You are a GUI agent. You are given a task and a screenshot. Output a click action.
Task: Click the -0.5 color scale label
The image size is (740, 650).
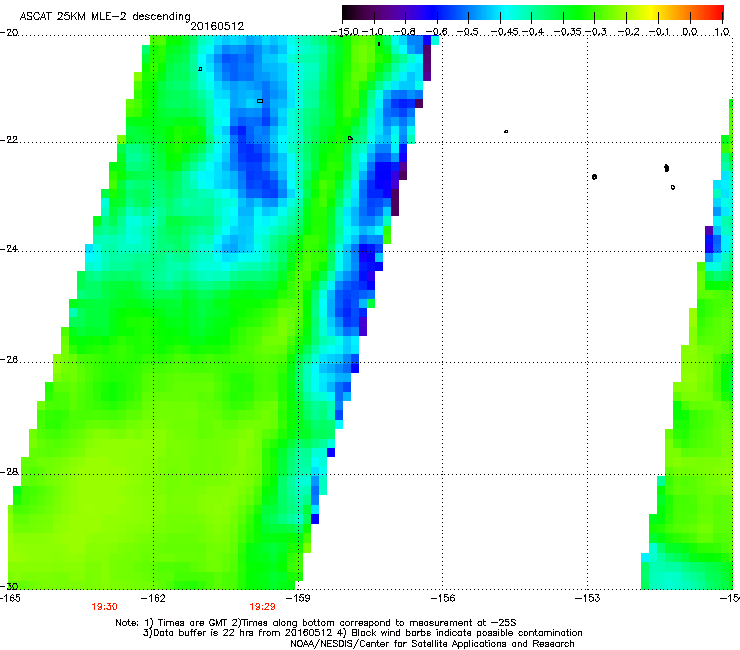point(468,32)
